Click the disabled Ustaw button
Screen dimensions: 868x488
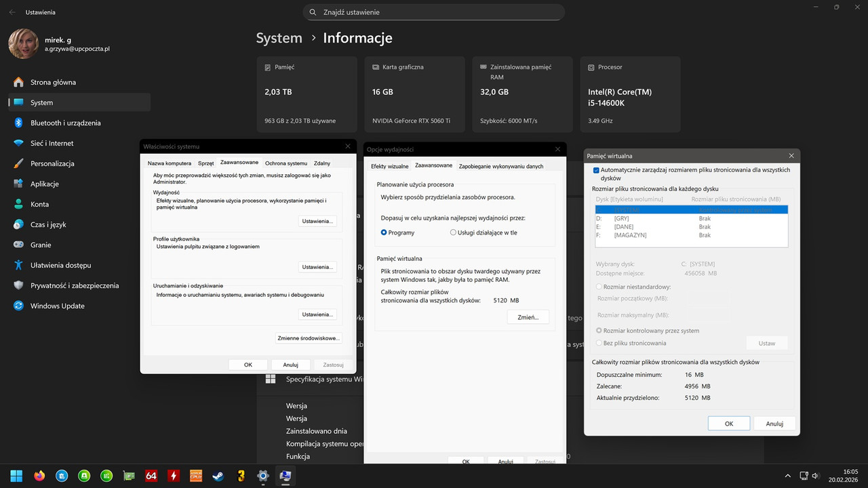point(767,343)
